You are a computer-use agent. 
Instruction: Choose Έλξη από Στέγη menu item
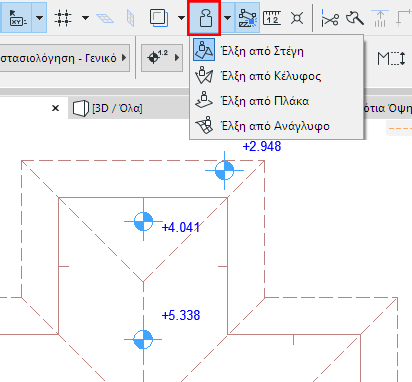(277, 51)
